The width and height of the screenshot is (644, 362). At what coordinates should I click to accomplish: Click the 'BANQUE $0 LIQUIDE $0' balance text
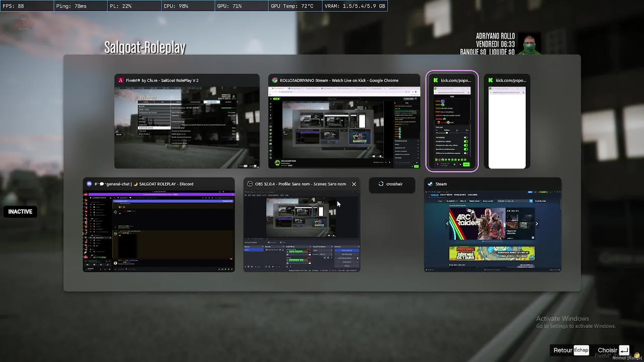[488, 52]
